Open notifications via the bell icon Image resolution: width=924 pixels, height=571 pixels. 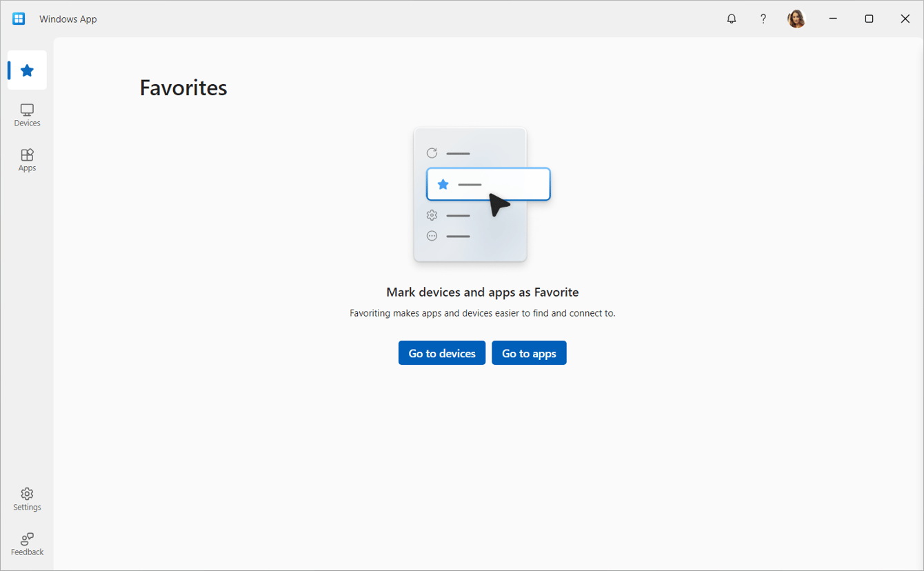(731, 19)
